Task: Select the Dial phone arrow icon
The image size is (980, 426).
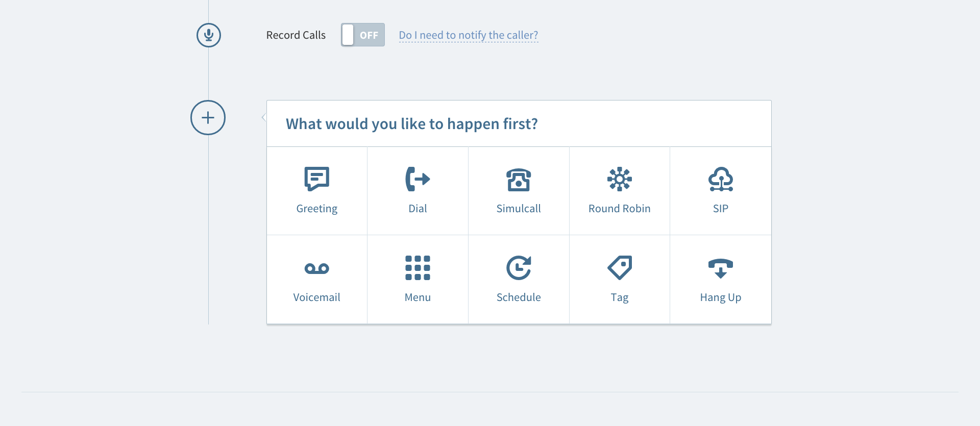Action: 418,179
